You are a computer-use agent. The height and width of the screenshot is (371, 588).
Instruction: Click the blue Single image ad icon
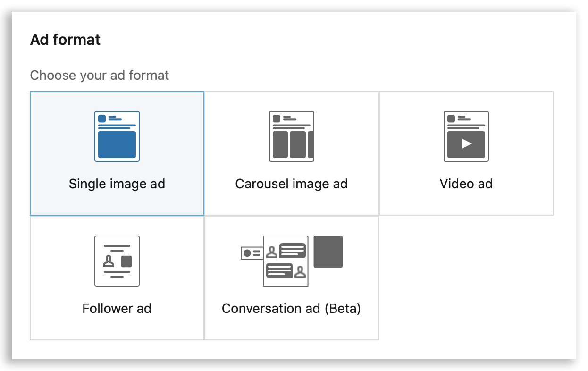tap(117, 136)
